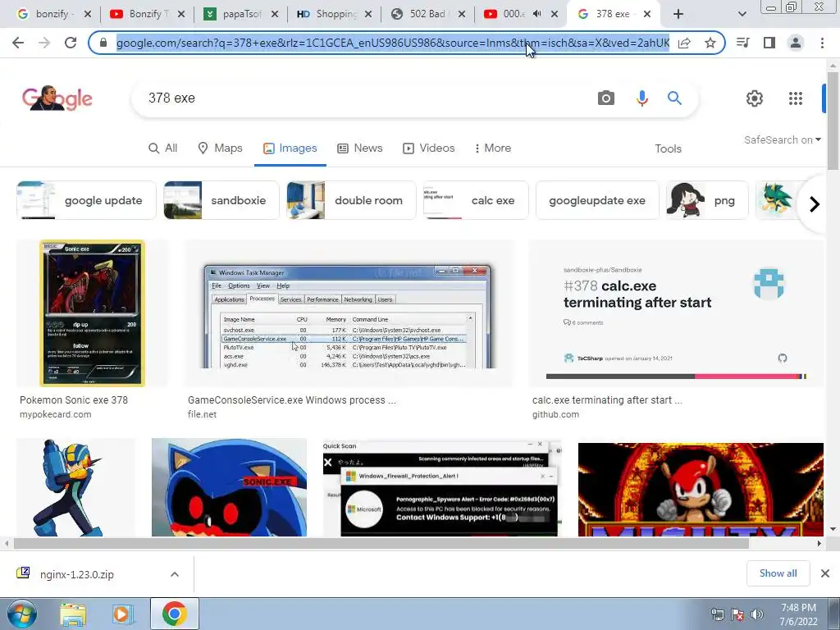Dismiss the downloads bar
Screen dimensions: 840x630
coord(825,573)
